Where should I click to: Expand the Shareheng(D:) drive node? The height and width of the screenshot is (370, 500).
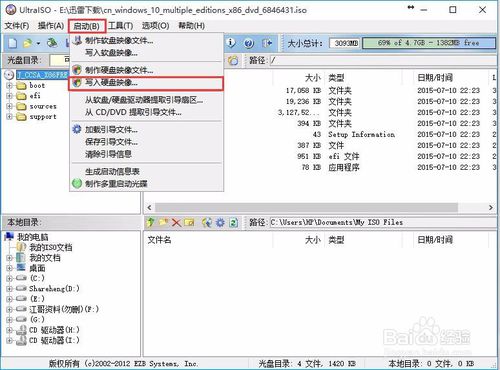pos(9,288)
